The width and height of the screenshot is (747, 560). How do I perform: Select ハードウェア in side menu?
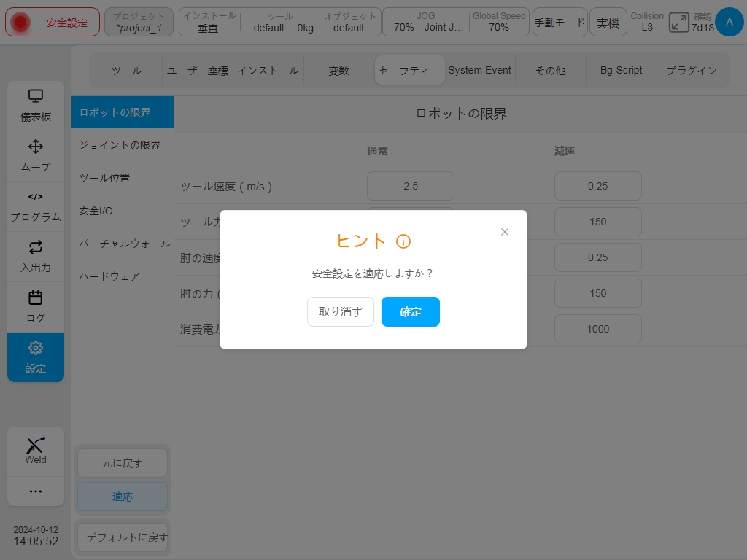(123, 276)
